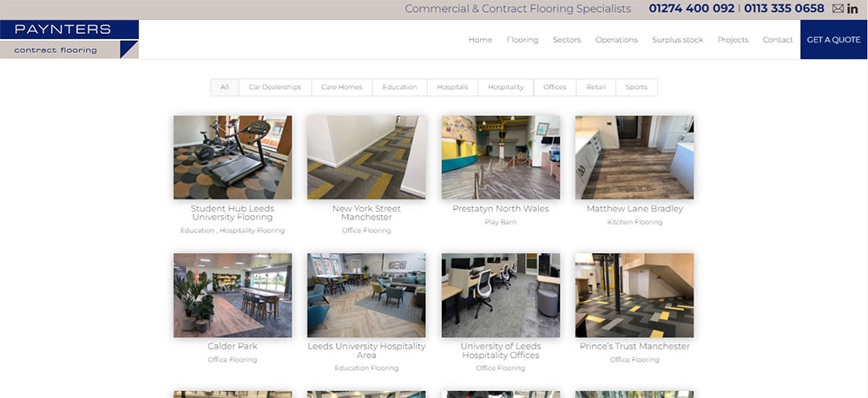Click the email envelope icon
The image size is (868, 398).
coord(838,9)
